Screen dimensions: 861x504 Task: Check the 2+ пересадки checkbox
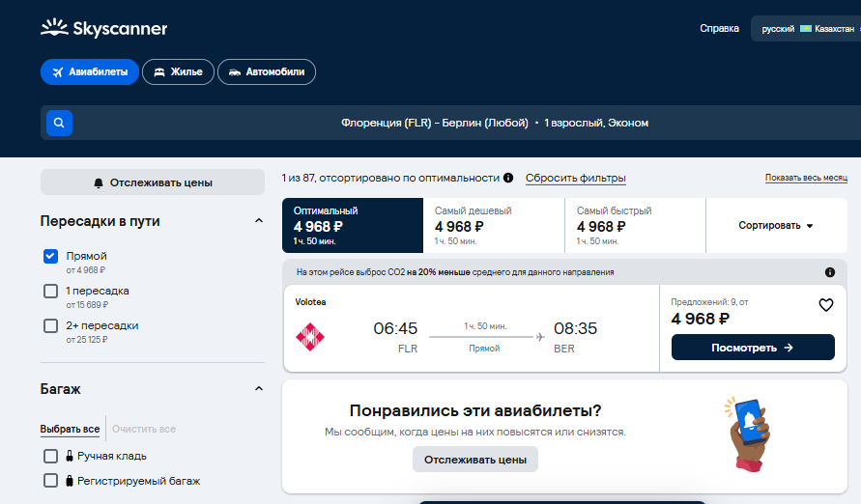50,325
